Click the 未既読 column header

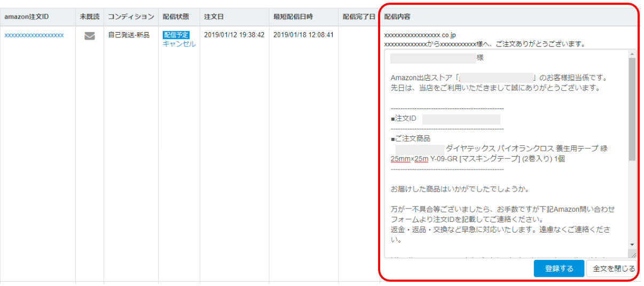coord(90,17)
